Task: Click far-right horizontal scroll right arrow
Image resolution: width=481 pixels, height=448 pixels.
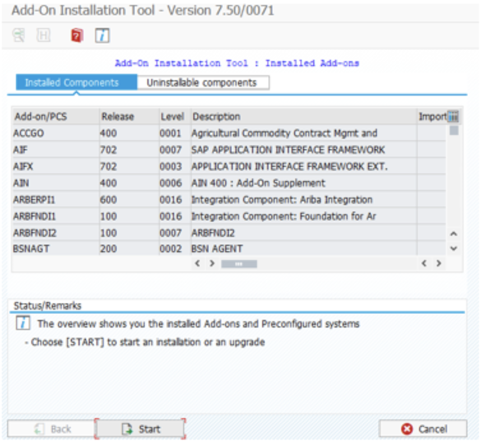Action: [x=439, y=263]
